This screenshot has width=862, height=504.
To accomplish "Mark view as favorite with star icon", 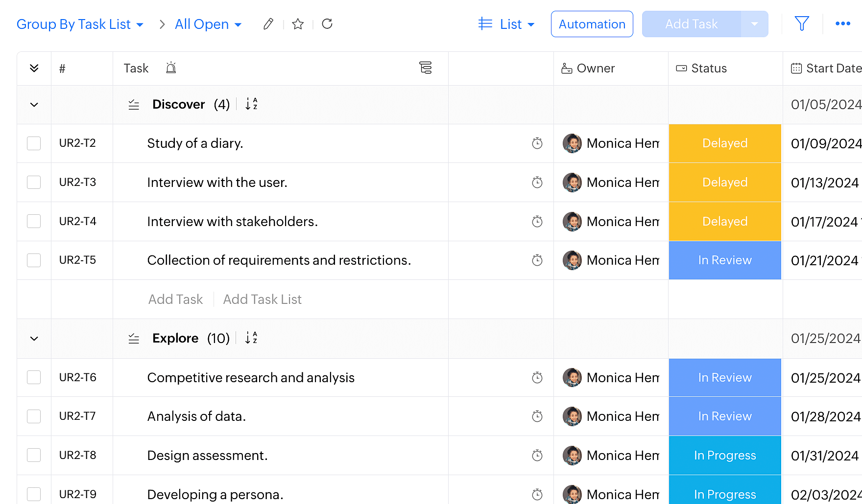I will pyautogui.click(x=298, y=24).
